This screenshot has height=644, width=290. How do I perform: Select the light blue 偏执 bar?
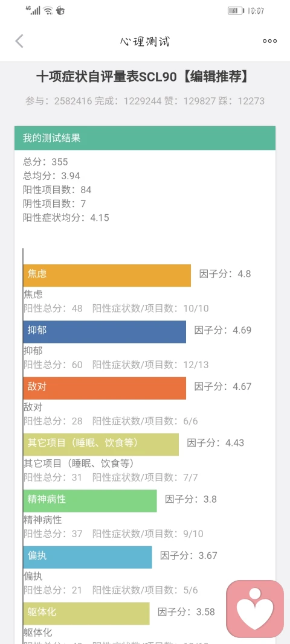88,556
